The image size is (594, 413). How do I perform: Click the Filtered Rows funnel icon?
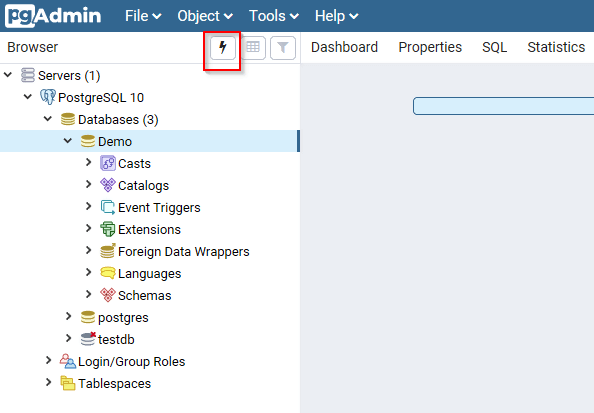pos(283,48)
